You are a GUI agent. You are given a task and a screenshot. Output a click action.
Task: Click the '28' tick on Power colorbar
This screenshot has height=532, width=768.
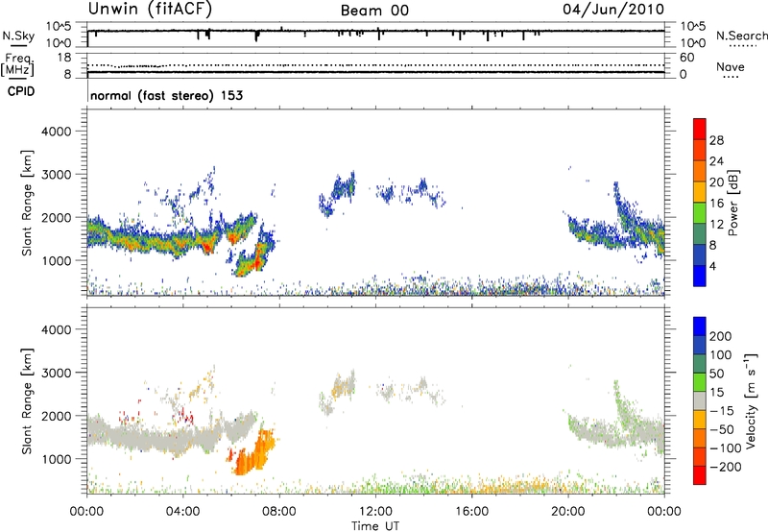click(716, 140)
